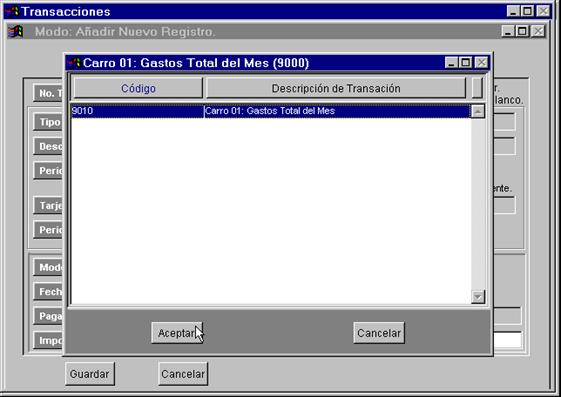Maximize the Carro 01 dialog
Screen dimensions: 561x397
(x=465, y=63)
